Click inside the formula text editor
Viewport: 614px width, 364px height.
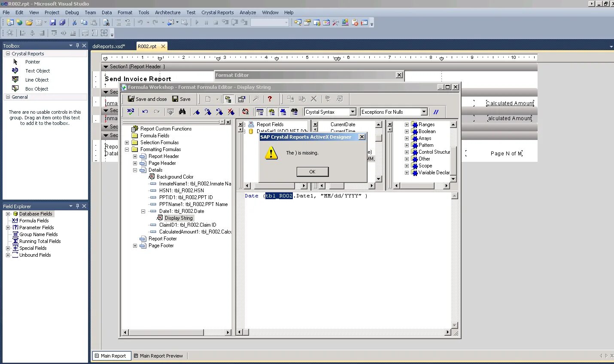click(348, 260)
